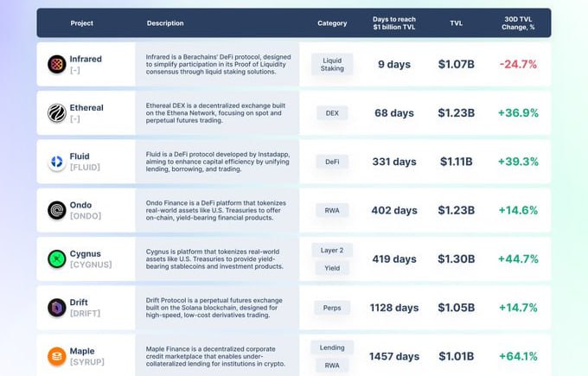This screenshot has height=376, width=588.
Task: Click the Ondo row RWA tag
Action: [332, 210]
